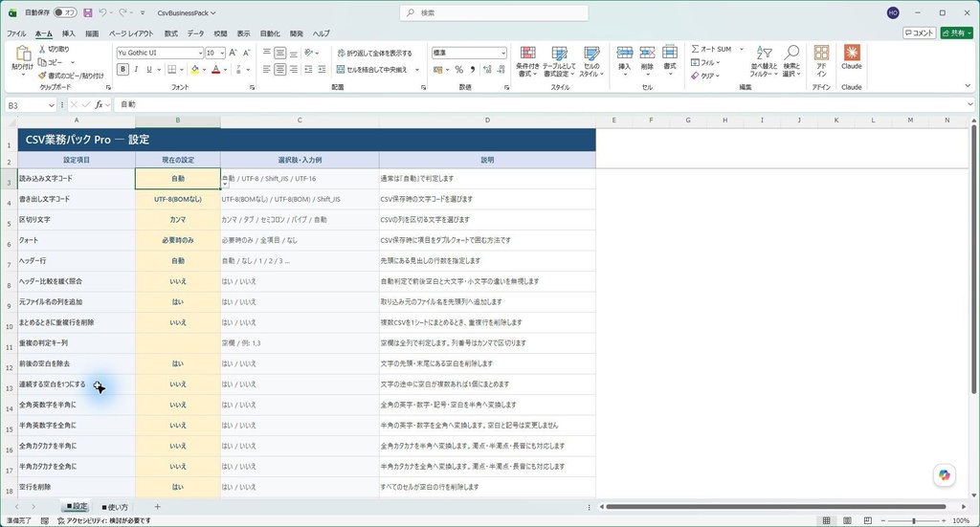This screenshot has height=527, width=980.
Task: Decrease font size with the small A icon
Action: point(246,53)
